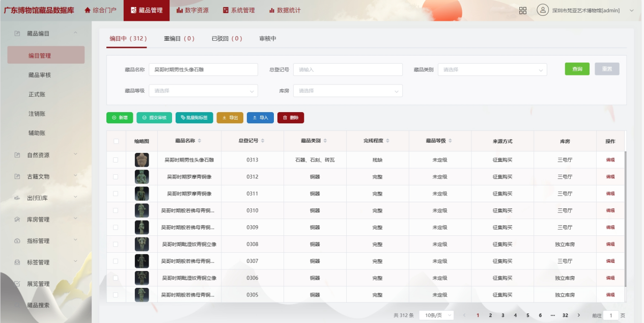Expand the 出(归)库 sidebar group
This screenshot has width=644, height=323.
(76, 197)
